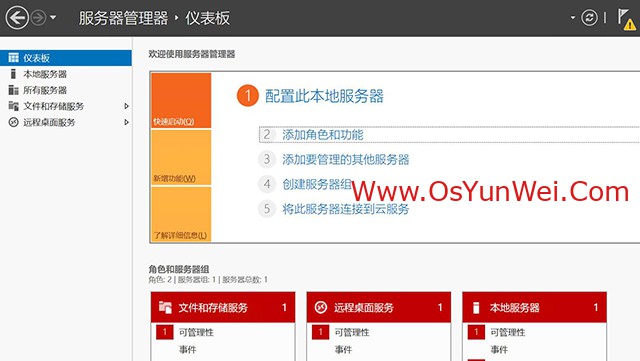Select the 新增功能(W) tile
The width and height of the screenshot is (640, 361).
(x=181, y=158)
